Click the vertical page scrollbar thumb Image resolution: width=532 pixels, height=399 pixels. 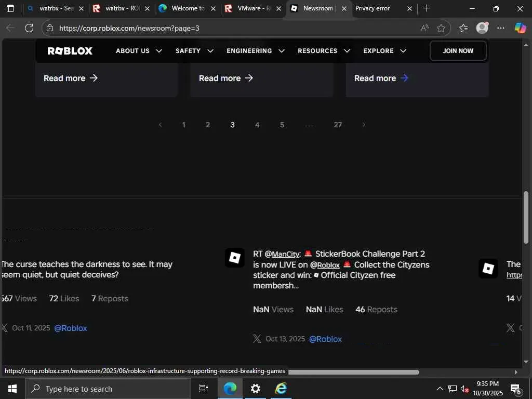[526, 218]
